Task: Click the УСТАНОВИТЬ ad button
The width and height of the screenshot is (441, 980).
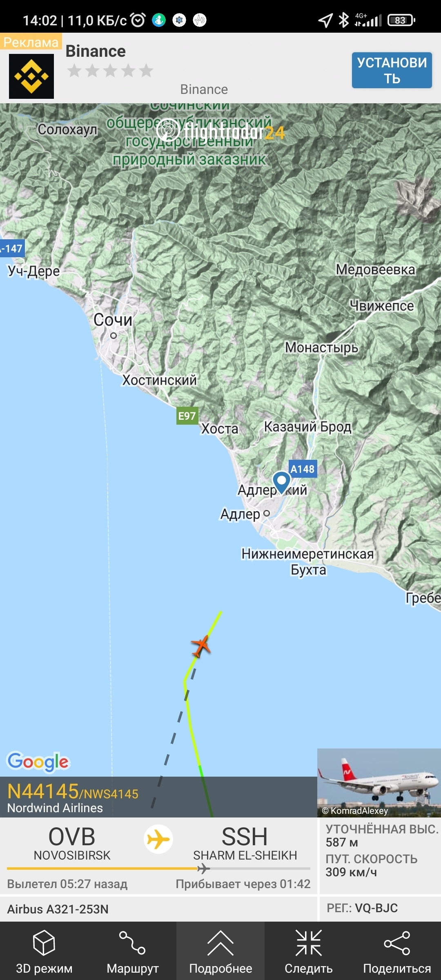Action: (392, 70)
